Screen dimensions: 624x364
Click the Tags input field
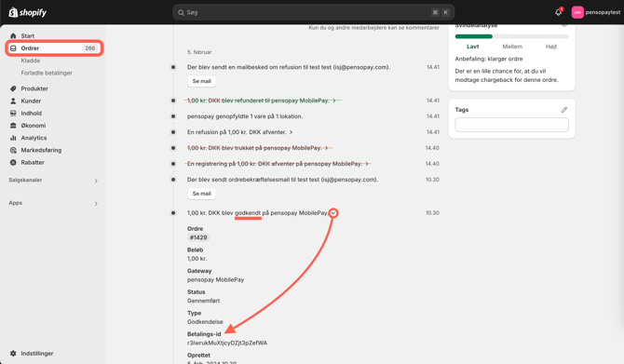click(512, 125)
